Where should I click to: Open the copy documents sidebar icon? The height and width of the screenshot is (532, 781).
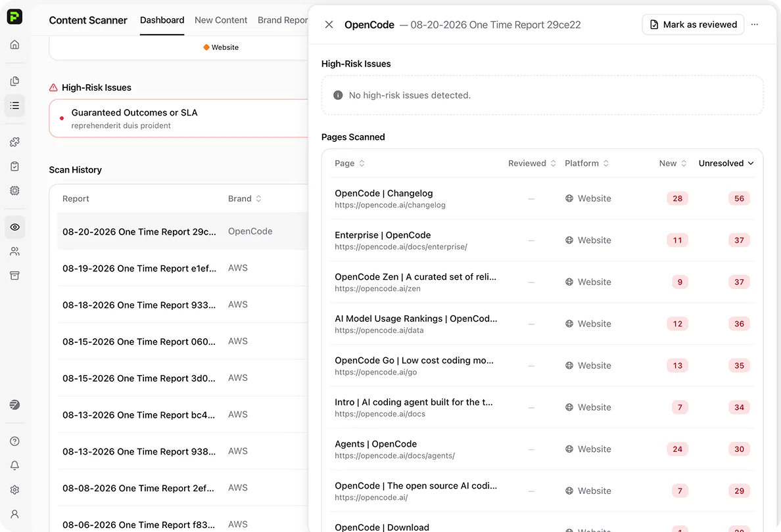click(x=14, y=81)
